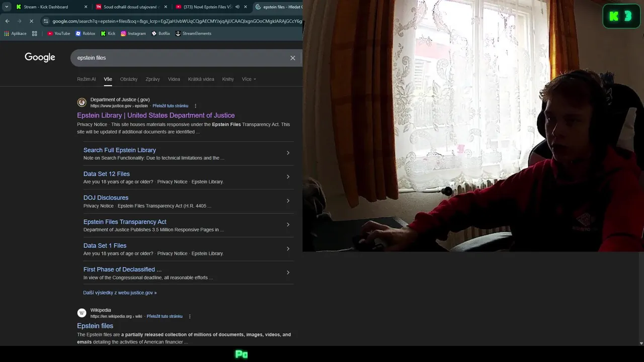
Task: Expand chevron beside First Phase of Declassified
Action: point(288,273)
